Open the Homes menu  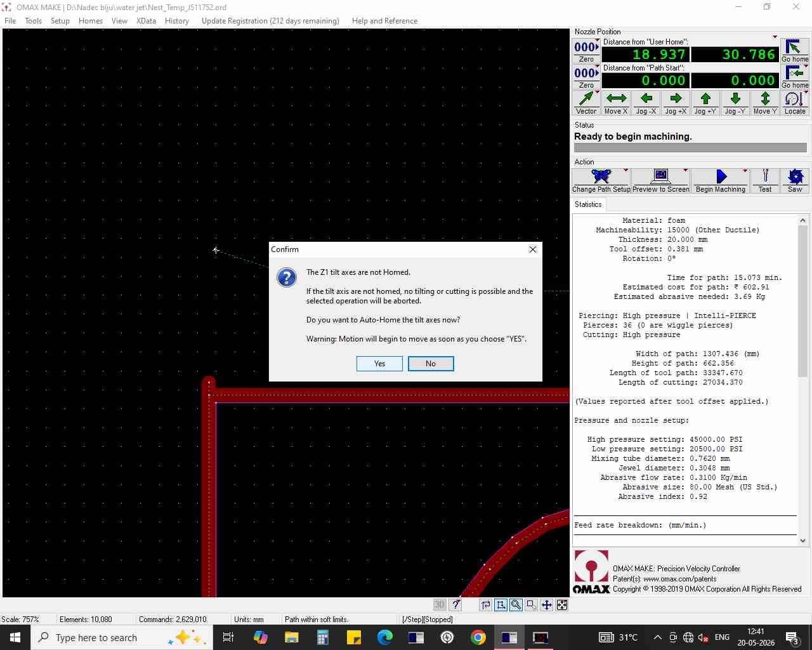91,21
